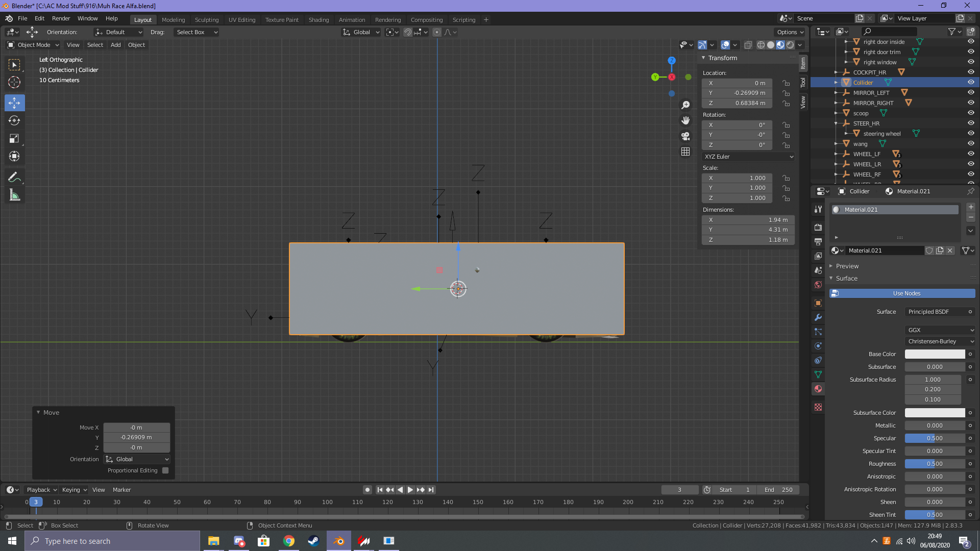This screenshot has height=551, width=980.
Task: Toggle the camera view icon
Action: click(x=685, y=136)
